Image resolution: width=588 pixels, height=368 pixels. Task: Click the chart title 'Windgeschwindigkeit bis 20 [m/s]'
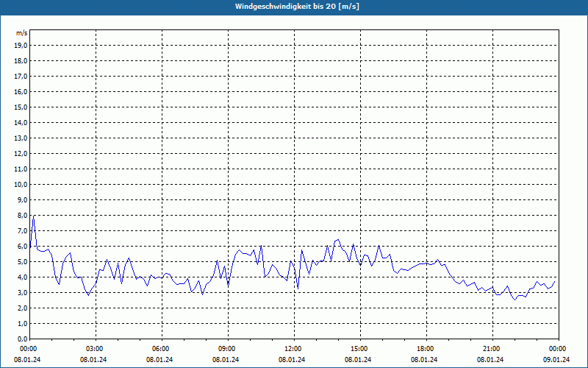tap(297, 7)
